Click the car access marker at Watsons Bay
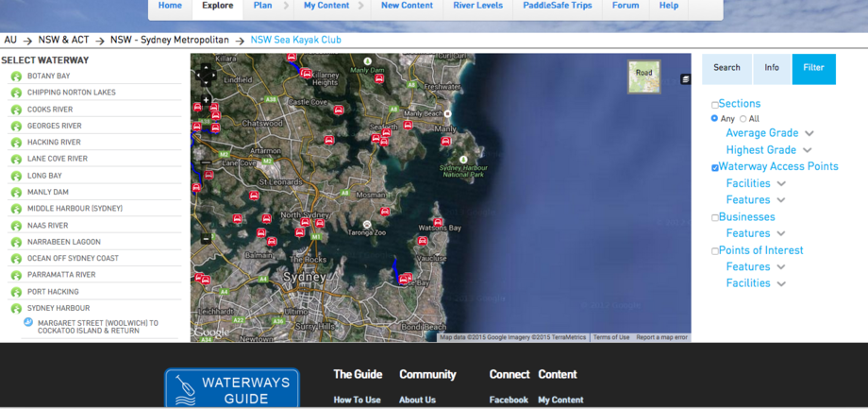The height and width of the screenshot is (409, 868). tap(438, 222)
